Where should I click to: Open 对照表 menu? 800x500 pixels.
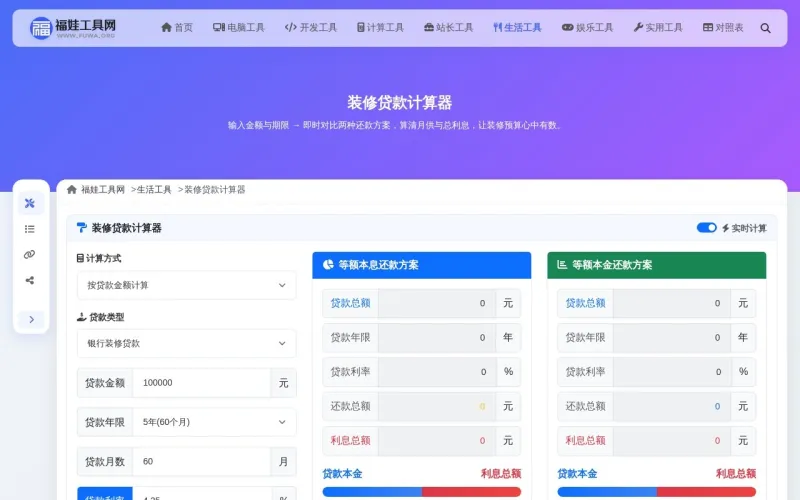tap(723, 28)
